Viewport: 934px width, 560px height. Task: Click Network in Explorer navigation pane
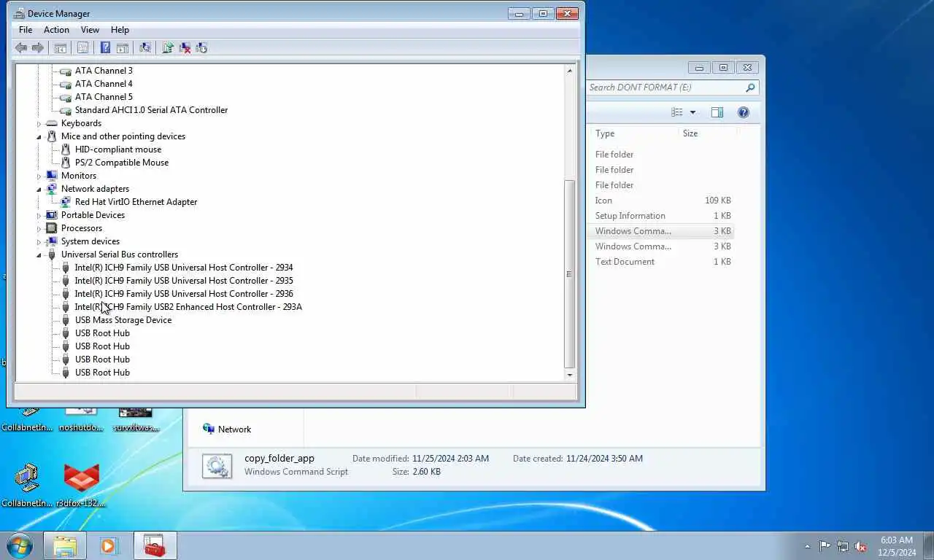[227, 429]
